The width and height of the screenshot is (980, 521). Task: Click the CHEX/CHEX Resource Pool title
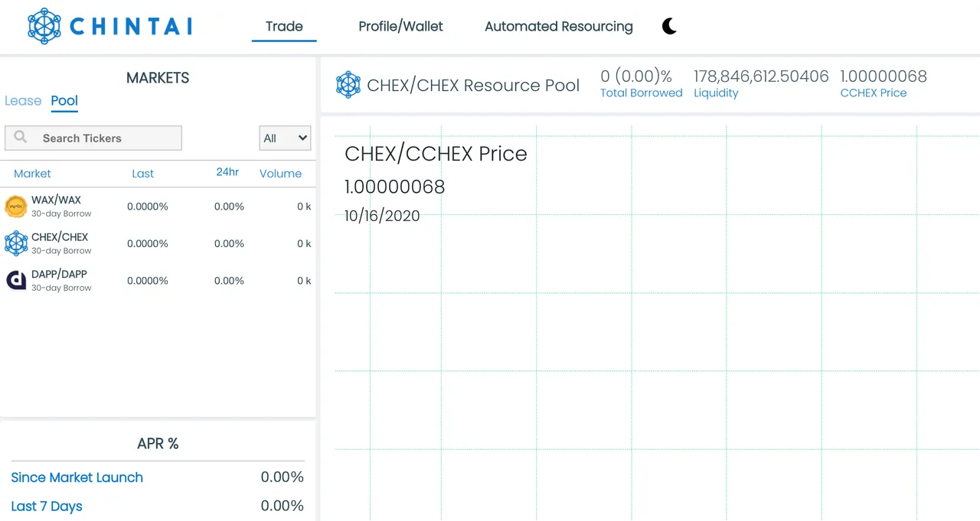[x=473, y=85]
